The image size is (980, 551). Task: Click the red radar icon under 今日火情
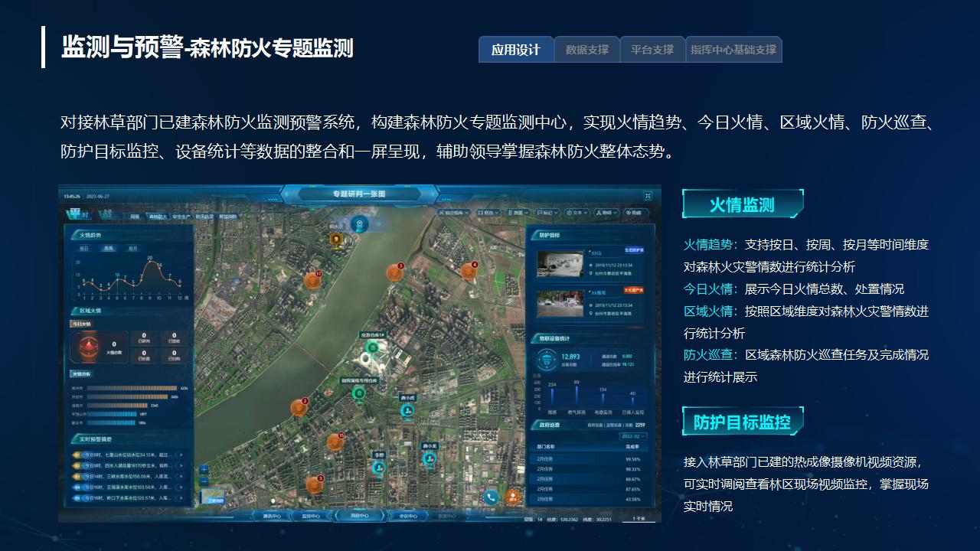point(90,347)
